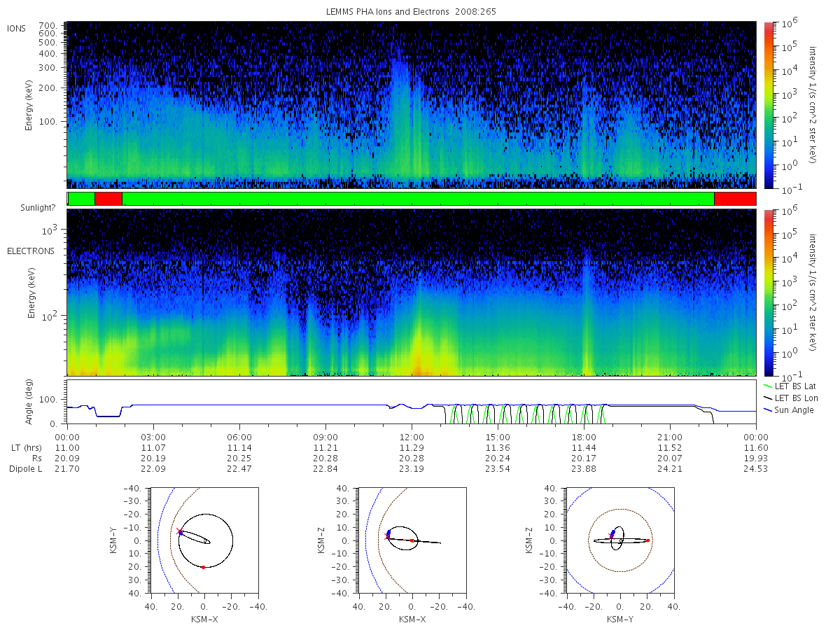
Task: Click the ion burst near 11:30 in spectrogram
Action: [401, 112]
